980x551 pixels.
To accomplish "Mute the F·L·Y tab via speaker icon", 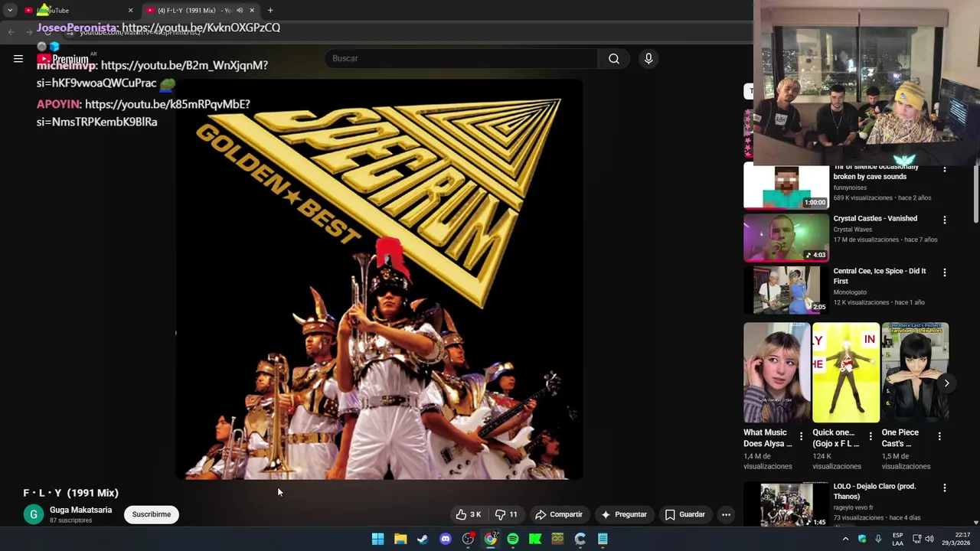I will pyautogui.click(x=240, y=10).
